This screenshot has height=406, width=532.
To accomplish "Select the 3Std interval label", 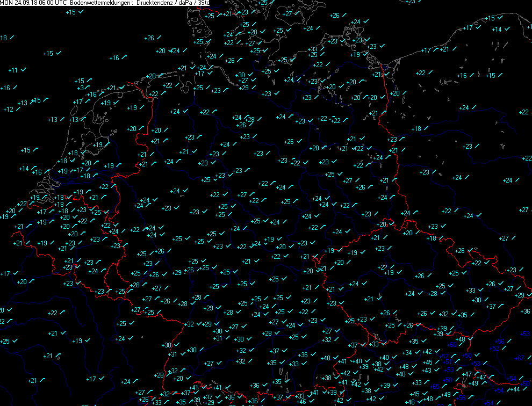I will click(204, 3).
